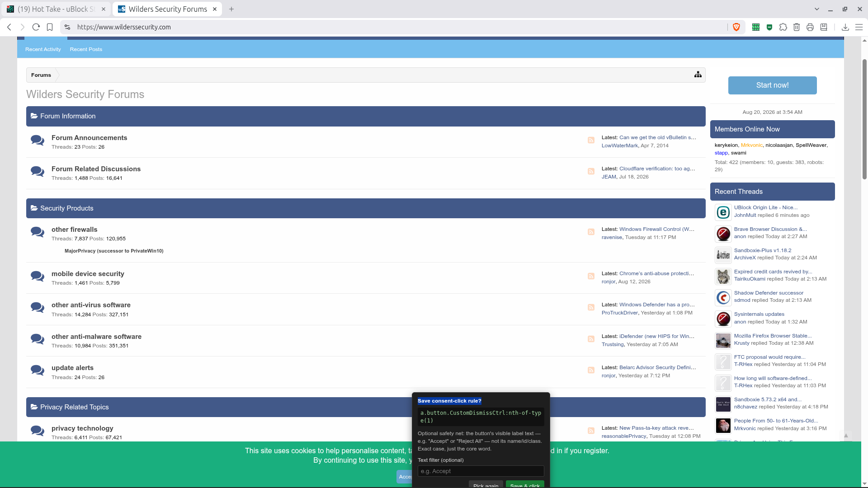This screenshot has height=488, width=868.
Task: Open RSS feed for Forum Related Discussions
Action: coord(591,171)
